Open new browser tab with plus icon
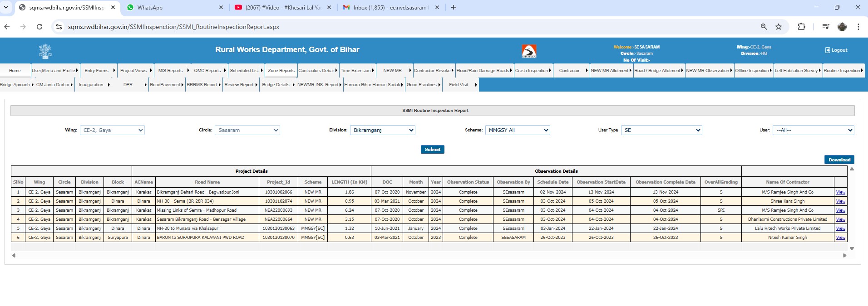 pos(453,7)
